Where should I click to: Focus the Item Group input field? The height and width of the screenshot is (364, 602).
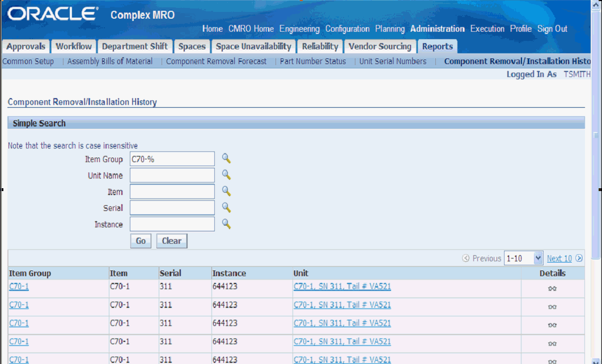[172, 159]
